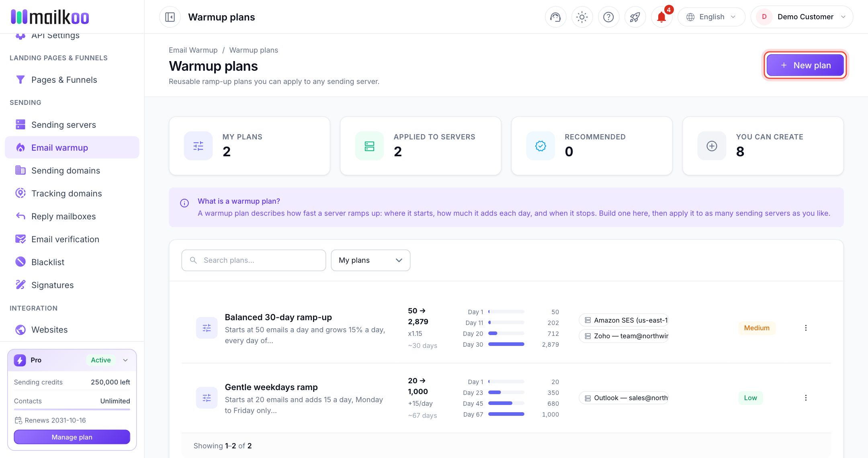Click the Blacklist blocked icon
Image resolution: width=868 pixels, height=458 pixels.
click(x=20, y=262)
